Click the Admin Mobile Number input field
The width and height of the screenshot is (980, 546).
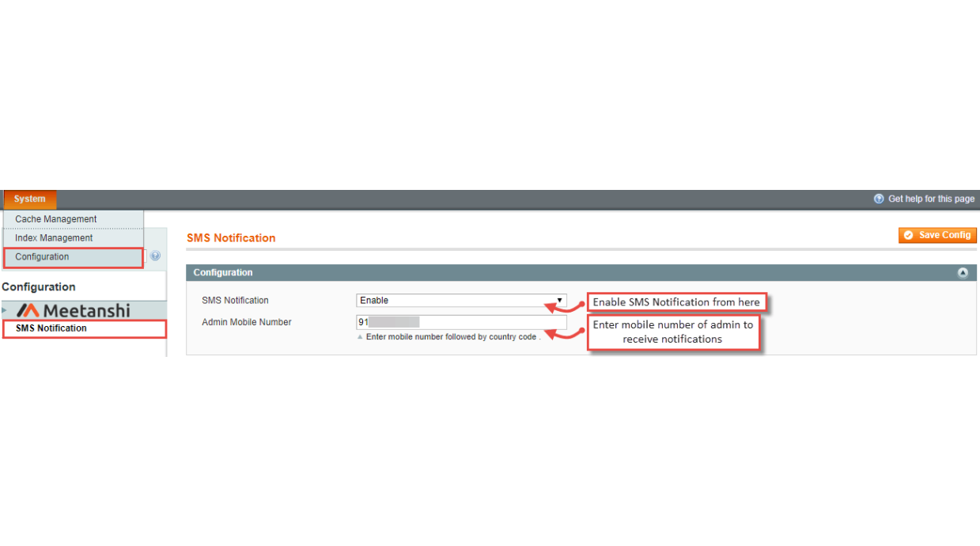[461, 321]
